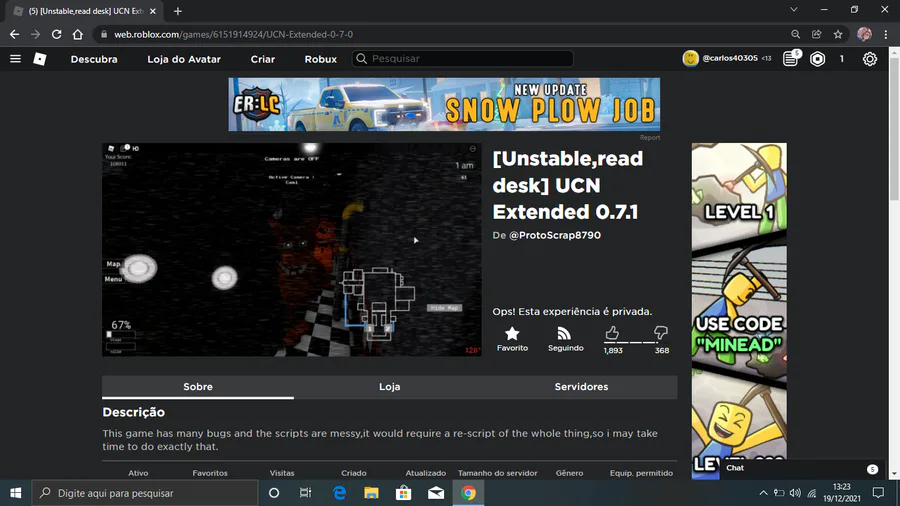Viewport: 900px width, 506px height.
Task: Switch to the Sobre tab
Action: click(x=198, y=387)
